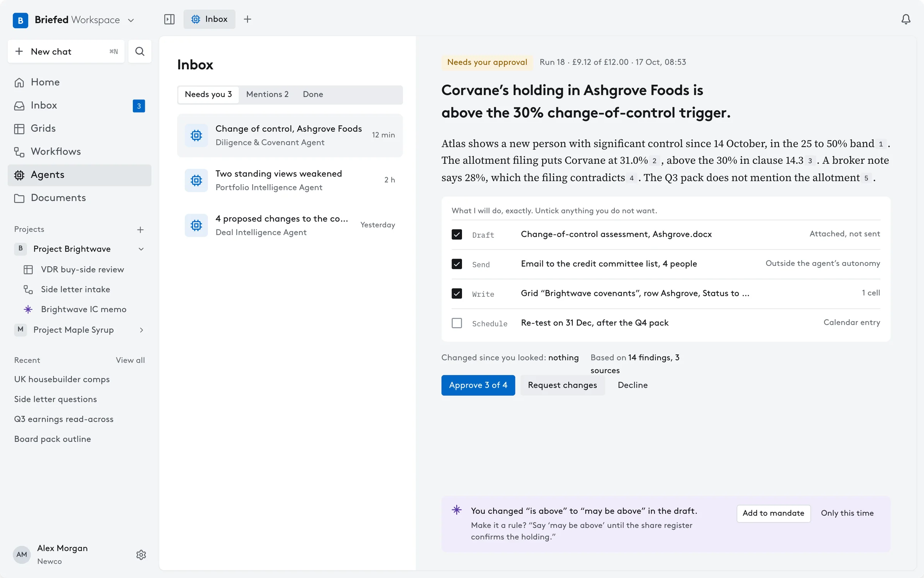The image size is (924, 578).
Task: Open the Briefed Workspace dropdown chevron
Action: tap(131, 20)
